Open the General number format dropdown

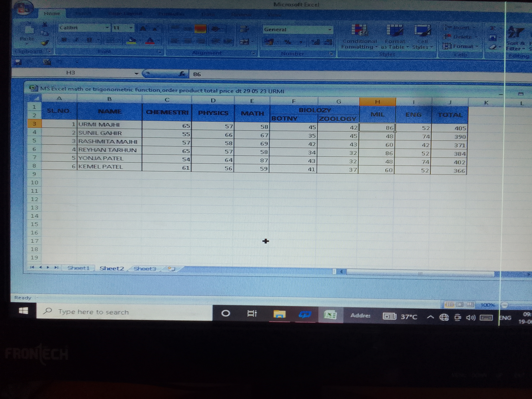point(330,30)
